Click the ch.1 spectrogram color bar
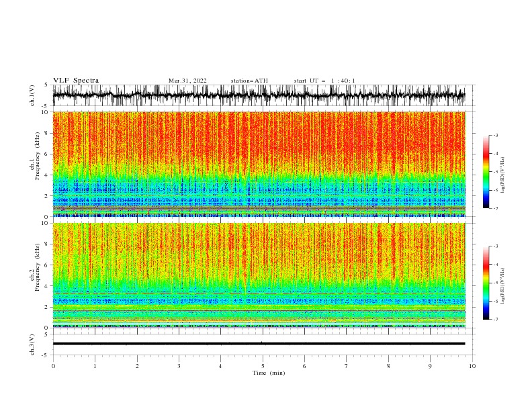Screen dimensions: 532x411 [x=486, y=172]
